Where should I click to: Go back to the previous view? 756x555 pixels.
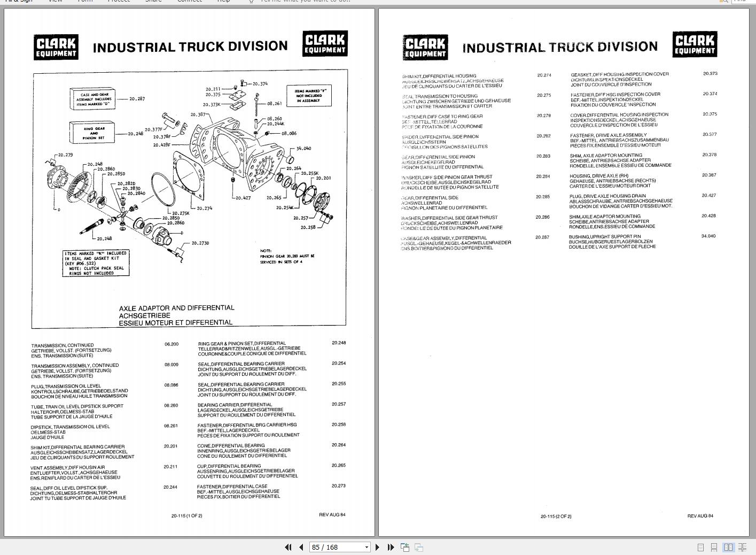click(405, 547)
